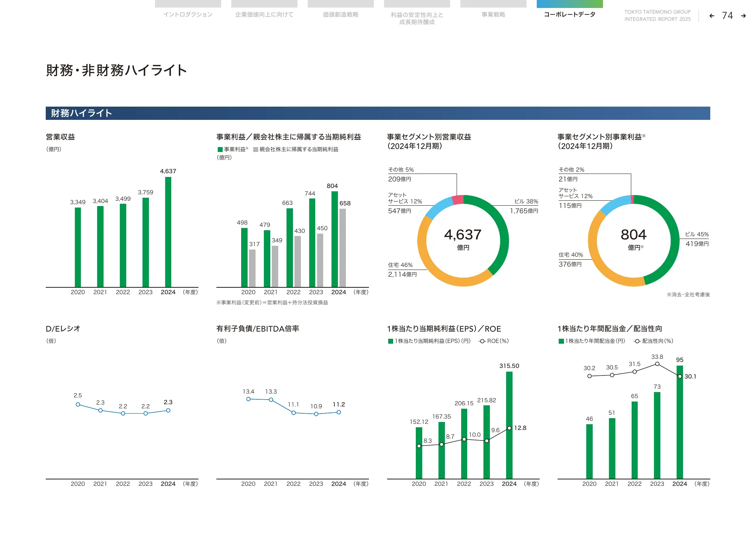The height and width of the screenshot is (535, 756).
Task: Open the イントロダクション tab
Action: (x=188, y=14)
